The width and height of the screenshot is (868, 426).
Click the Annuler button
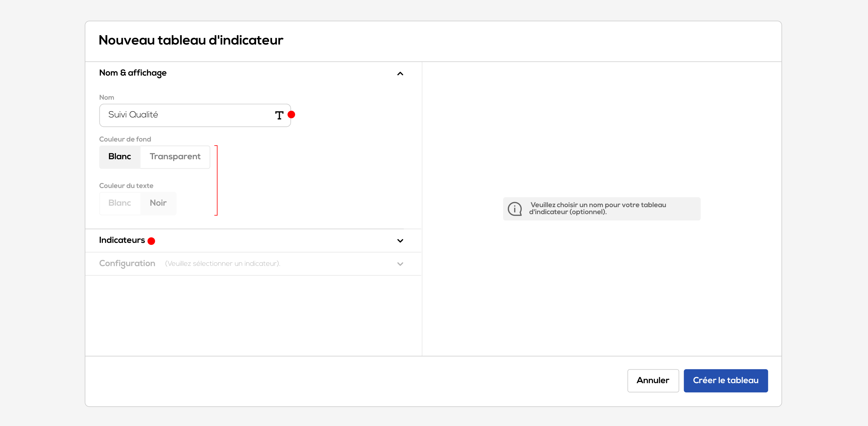[653, 380]
